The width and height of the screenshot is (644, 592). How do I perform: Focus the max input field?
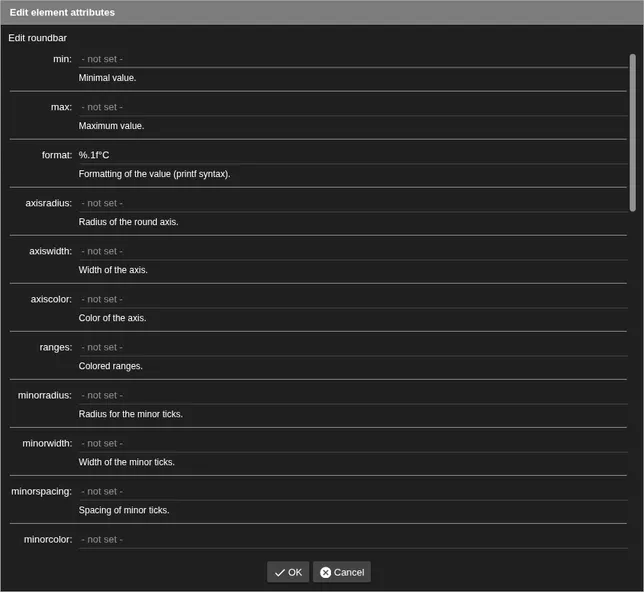[x=353, y=107]
